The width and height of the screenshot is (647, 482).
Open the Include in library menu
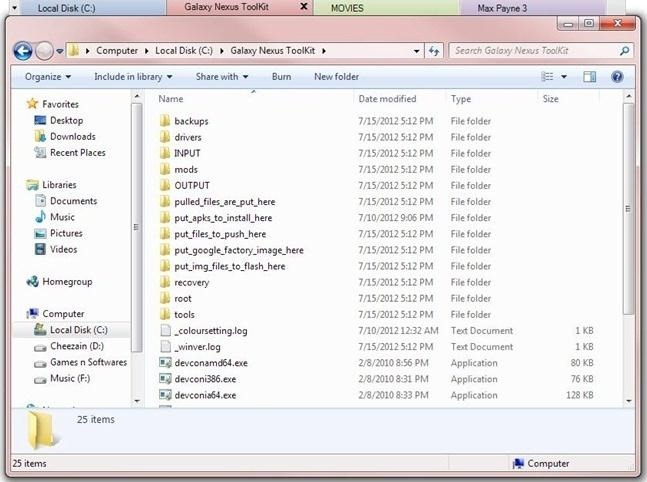pos(133,77)
